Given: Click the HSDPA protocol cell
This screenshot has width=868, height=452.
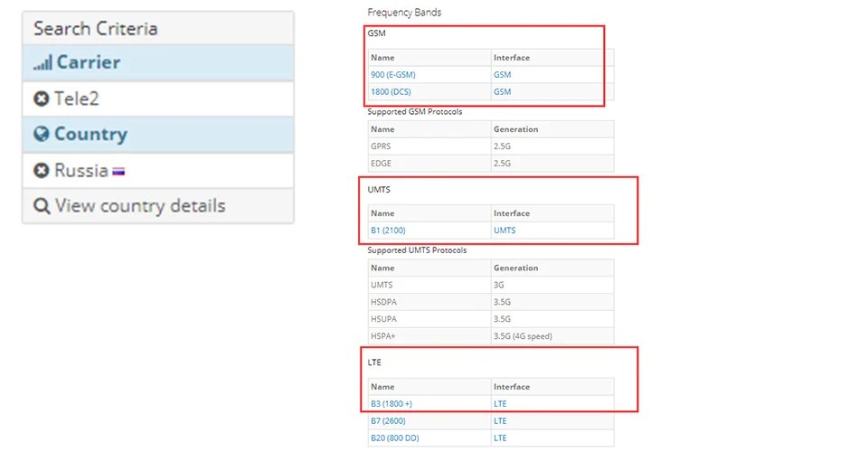Looking at the screenshot, I should click(429, 302).
